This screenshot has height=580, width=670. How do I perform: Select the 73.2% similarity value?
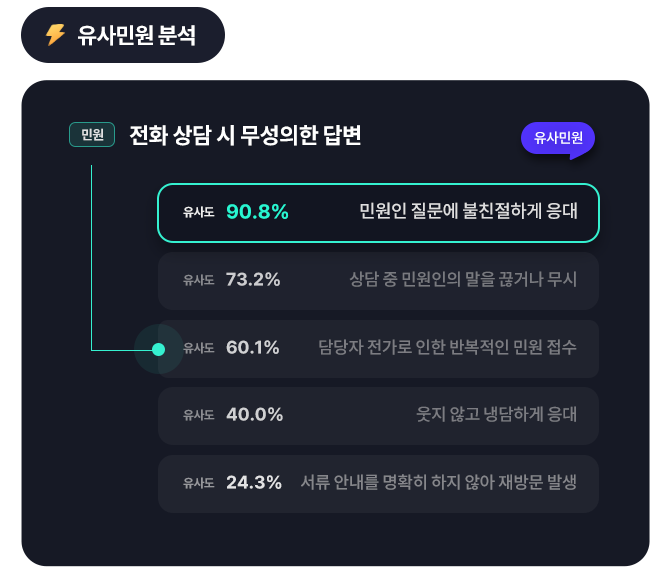click(x=253, y=280)
